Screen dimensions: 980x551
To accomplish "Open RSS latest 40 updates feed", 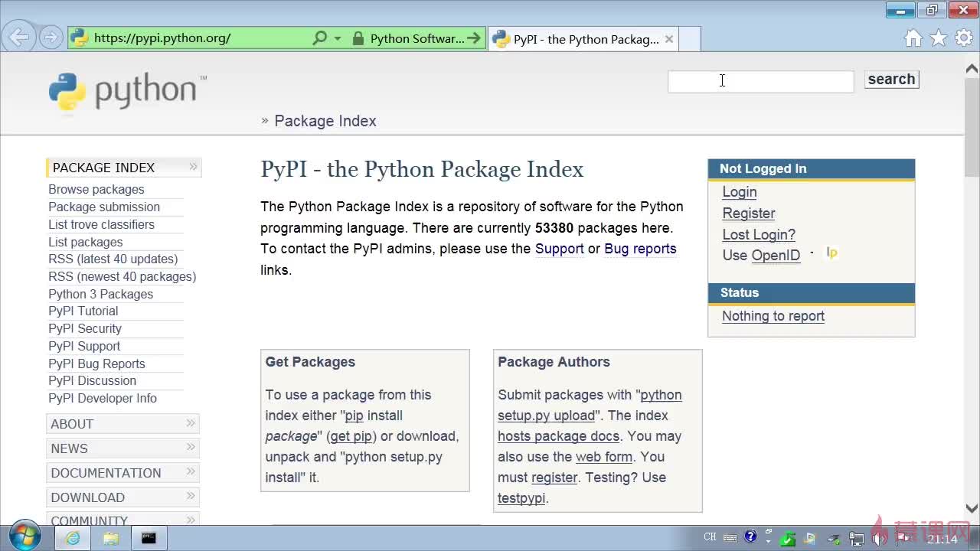I will coord(113,259).
